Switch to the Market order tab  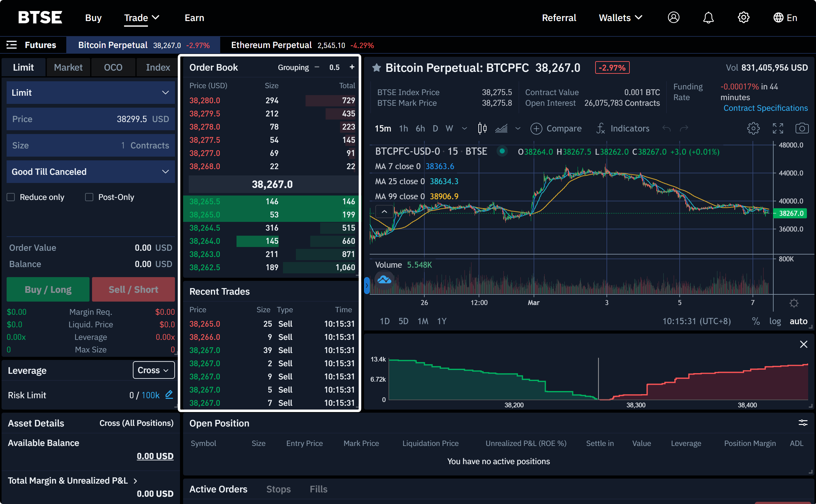pyautogui.click(x=68, y=67)
